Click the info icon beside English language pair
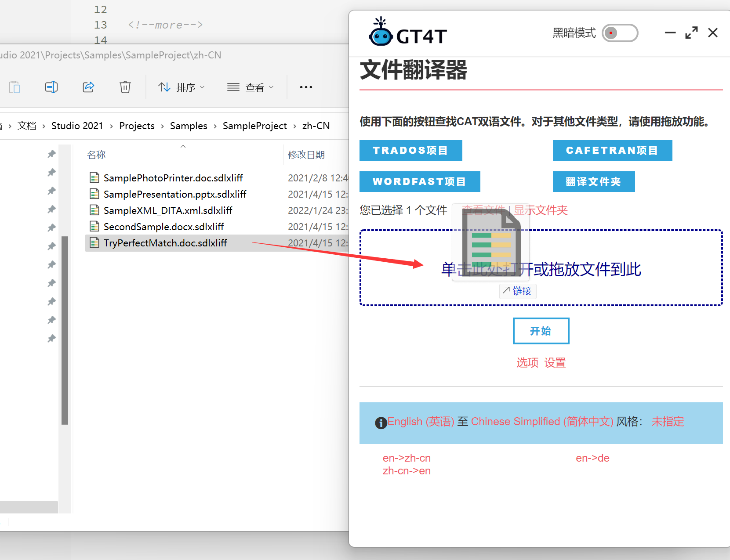730x560 pixels. 381,423
